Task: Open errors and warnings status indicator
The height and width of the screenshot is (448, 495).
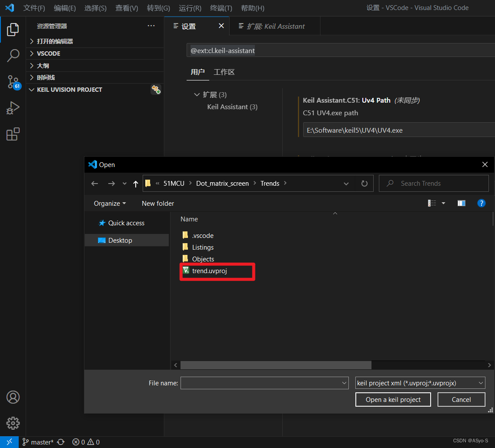Action: pyautogui.click(x=86, y=442)
